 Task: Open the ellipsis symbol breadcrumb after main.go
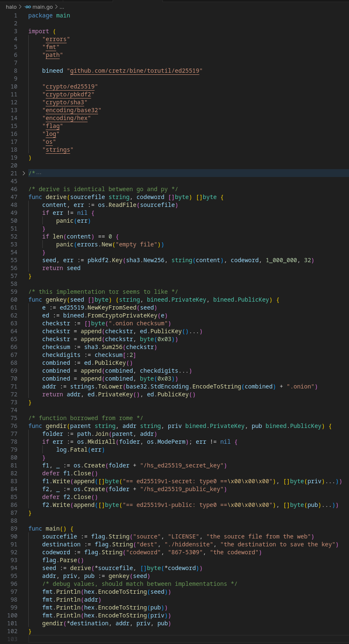[62, 7]
